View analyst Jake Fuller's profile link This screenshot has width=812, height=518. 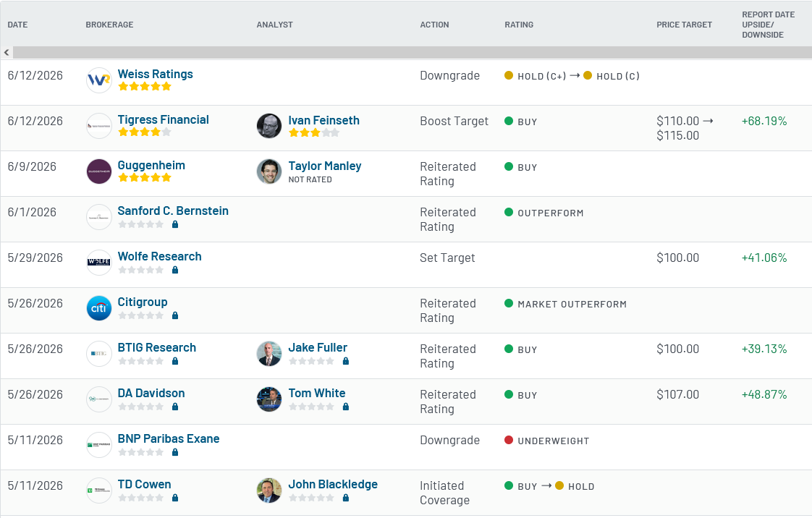click(318, 347)
